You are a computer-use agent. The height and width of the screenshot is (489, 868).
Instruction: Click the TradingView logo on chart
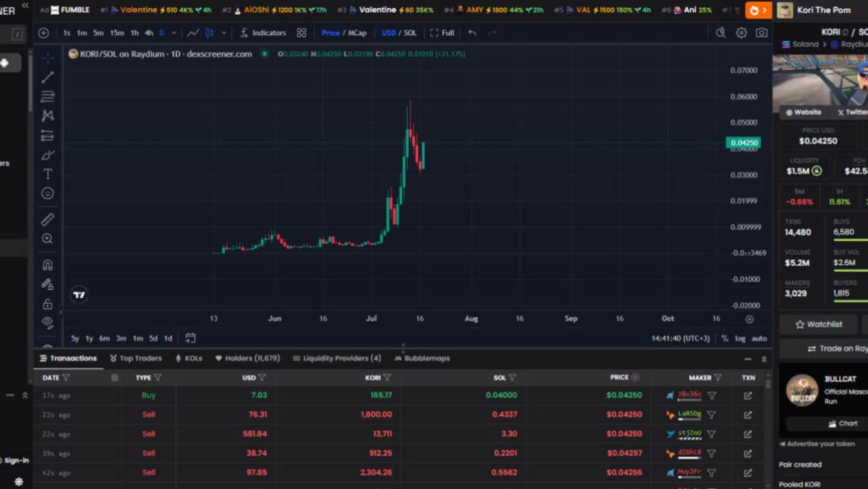click(79, 295)
